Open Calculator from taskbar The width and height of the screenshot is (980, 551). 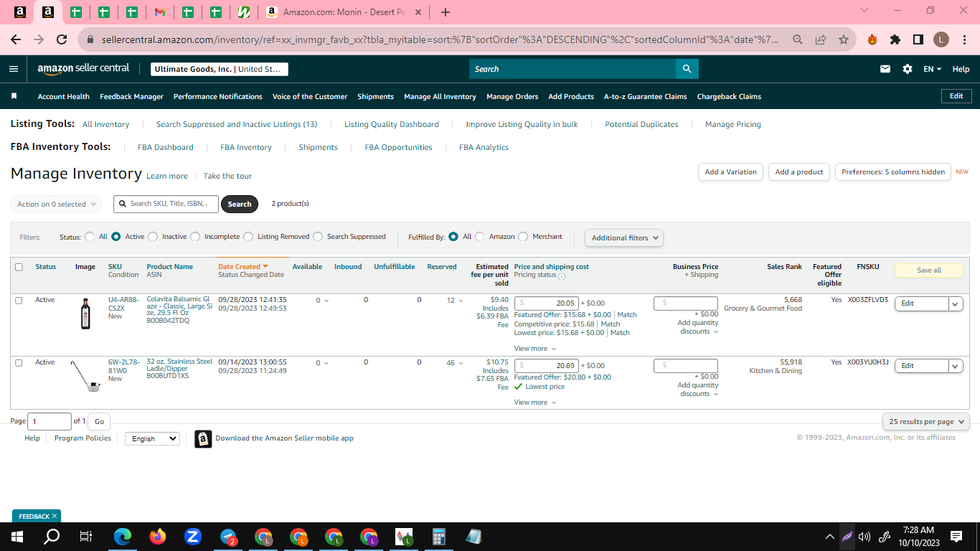(x=439, y=536)
